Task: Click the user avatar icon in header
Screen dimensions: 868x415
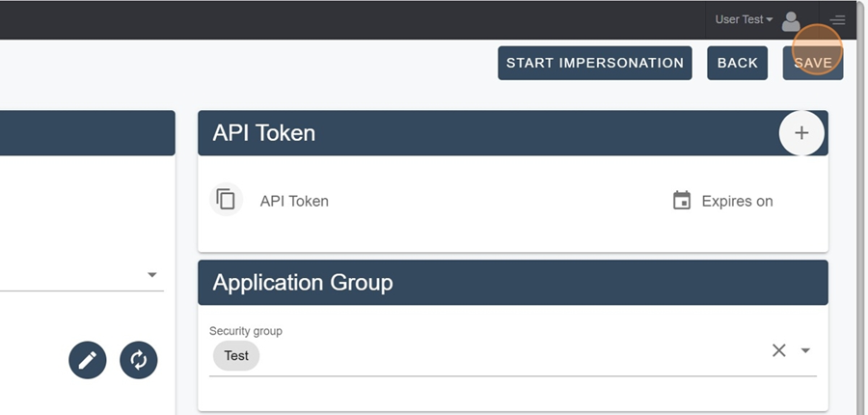Action: tap(791, 21)
